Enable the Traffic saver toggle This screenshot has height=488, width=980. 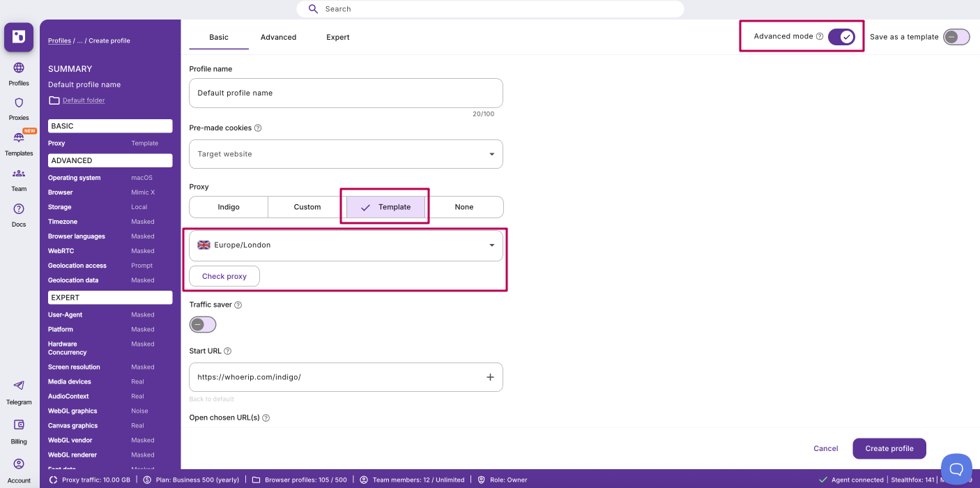(202, 324)
